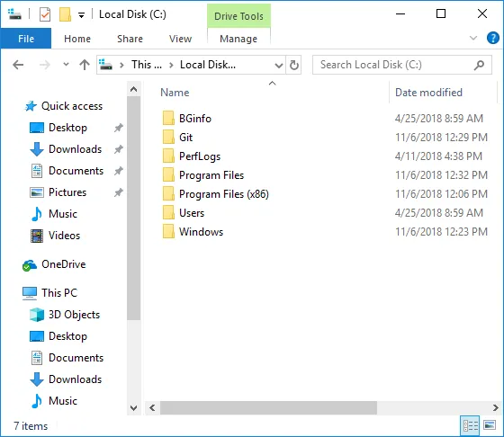The image size is (504, 437).
Task: Click the pin icon next to Pictures
Action: click(x=119, y=192)
